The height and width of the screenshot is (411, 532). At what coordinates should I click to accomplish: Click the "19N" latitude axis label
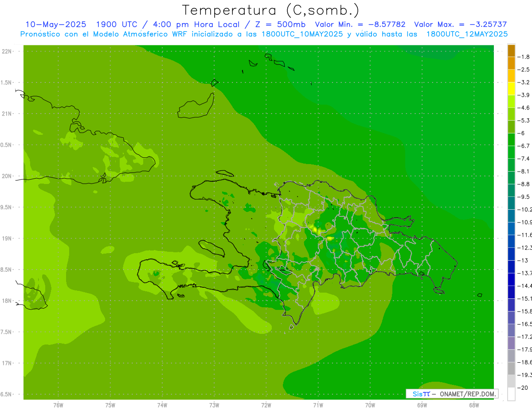coord(7,238)
